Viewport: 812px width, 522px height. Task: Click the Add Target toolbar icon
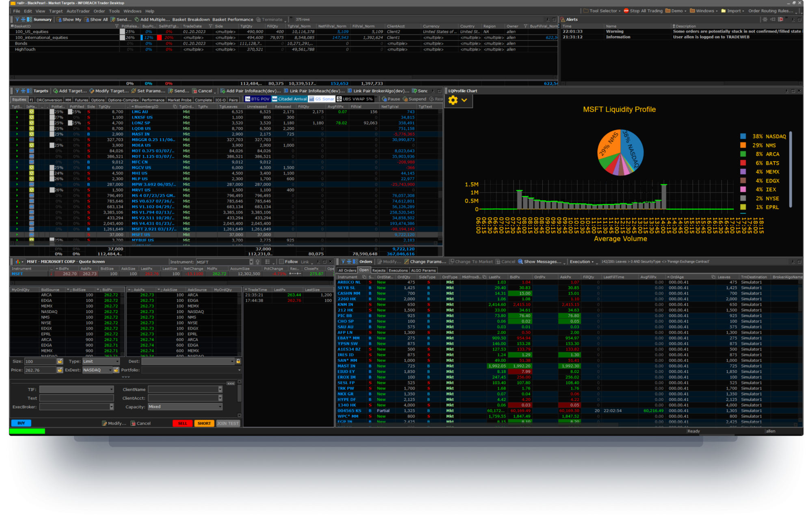pyautogui.click(x=56, y=91)
